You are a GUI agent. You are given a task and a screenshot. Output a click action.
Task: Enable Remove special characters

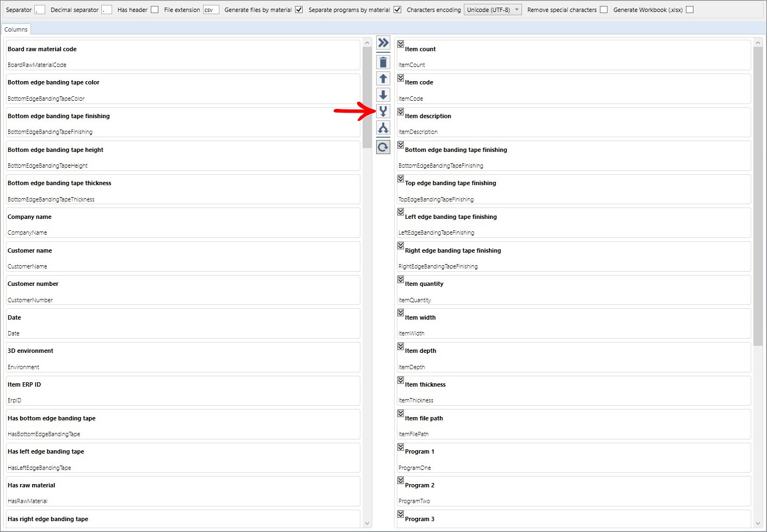click(604, 10)
